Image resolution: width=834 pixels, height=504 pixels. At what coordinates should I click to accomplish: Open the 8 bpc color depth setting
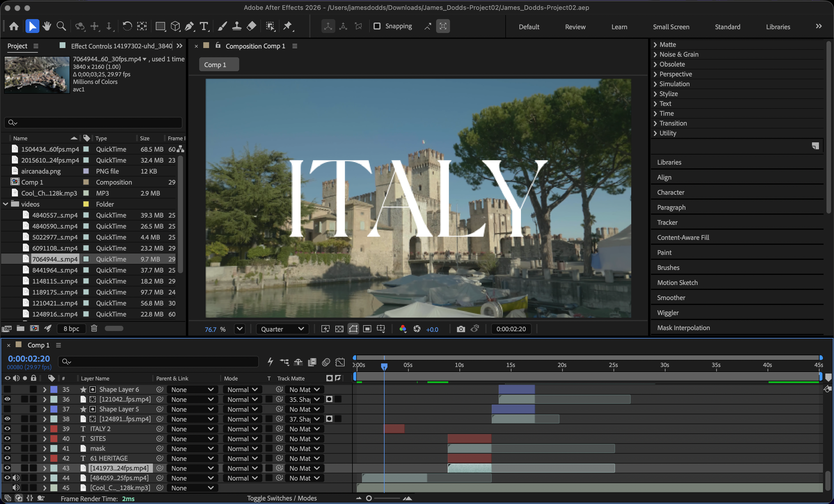(72, 328)
